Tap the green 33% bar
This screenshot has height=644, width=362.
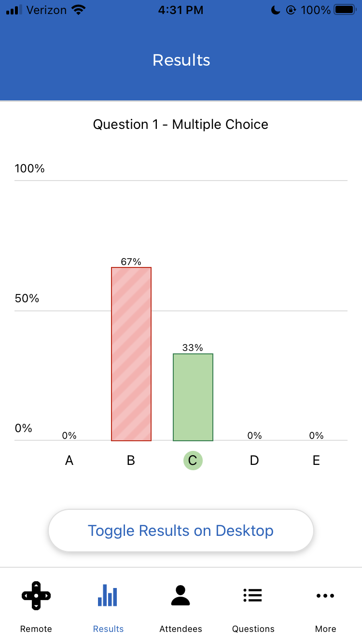pyautogui.click(x=193, y=397)
